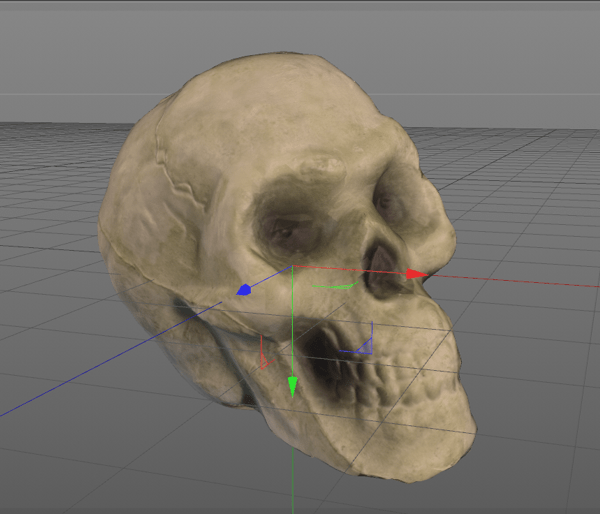Image resolution: width=600 pixels, height=514 pixels.
Task: Click the blue Z-axis arrowhead on the gizmo
Action: pyautogui.click(x=242, y=291)
